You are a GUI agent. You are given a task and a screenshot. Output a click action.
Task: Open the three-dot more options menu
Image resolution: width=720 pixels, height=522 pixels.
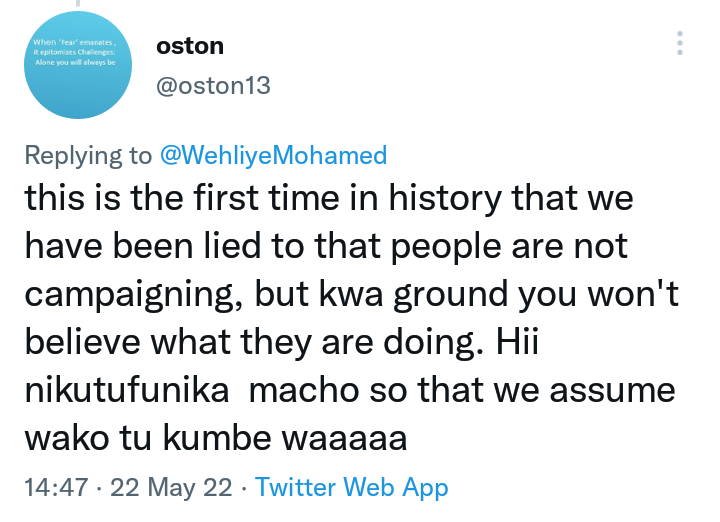(x=680, y=43)
